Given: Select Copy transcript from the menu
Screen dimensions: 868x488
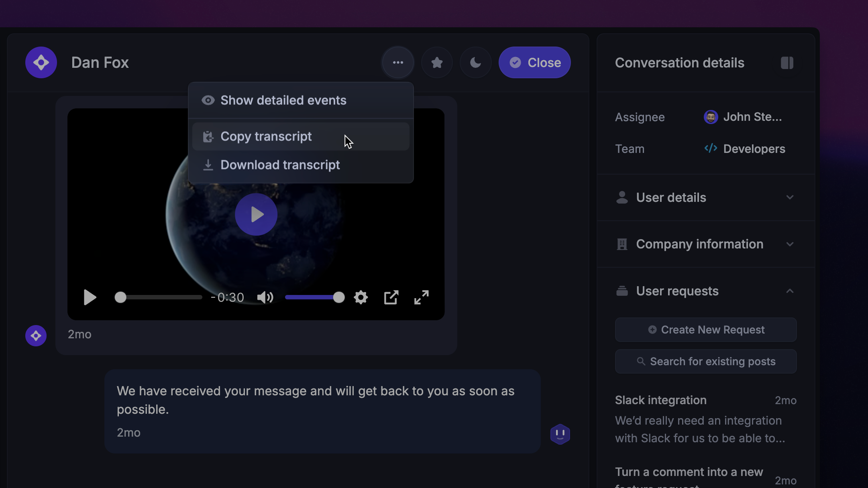Looking at the screenshot, I should point(301,136).
